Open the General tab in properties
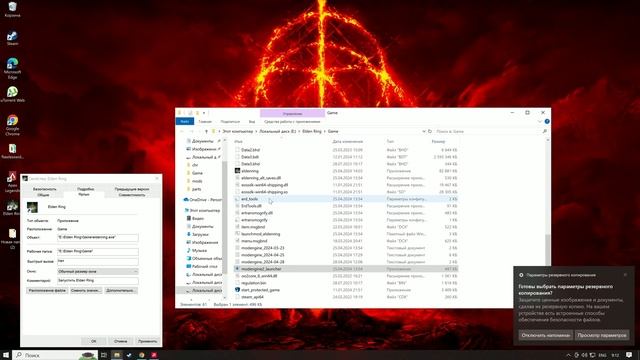Screen dimensions: 640x360 click(43, 195)
